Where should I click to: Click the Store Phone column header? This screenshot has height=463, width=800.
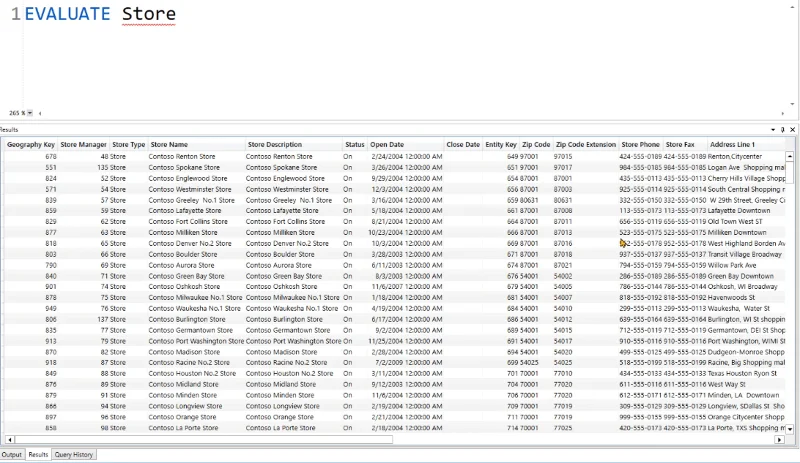640,144
